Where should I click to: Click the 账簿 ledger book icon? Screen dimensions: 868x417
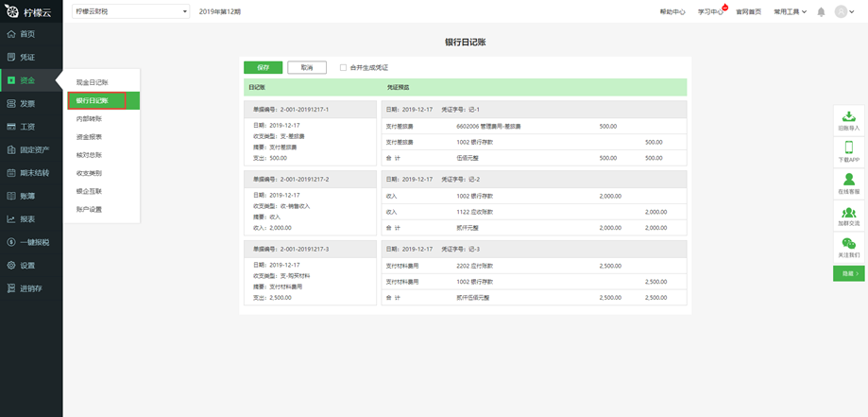pos(11,196)
